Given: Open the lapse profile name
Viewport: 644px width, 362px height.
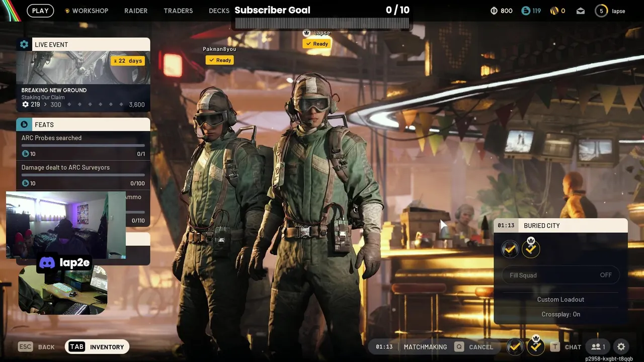Looking at the screenshot, I should [x=618, y=11].
